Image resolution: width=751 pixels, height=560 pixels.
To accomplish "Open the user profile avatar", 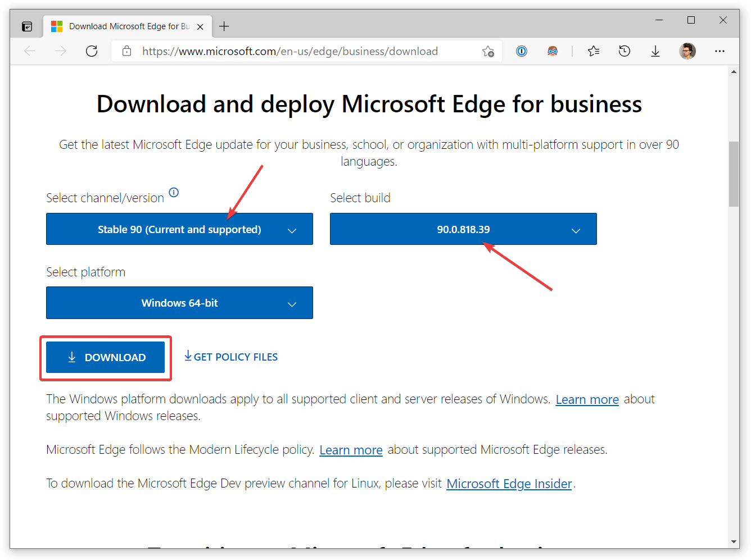I will coord(687,51).
